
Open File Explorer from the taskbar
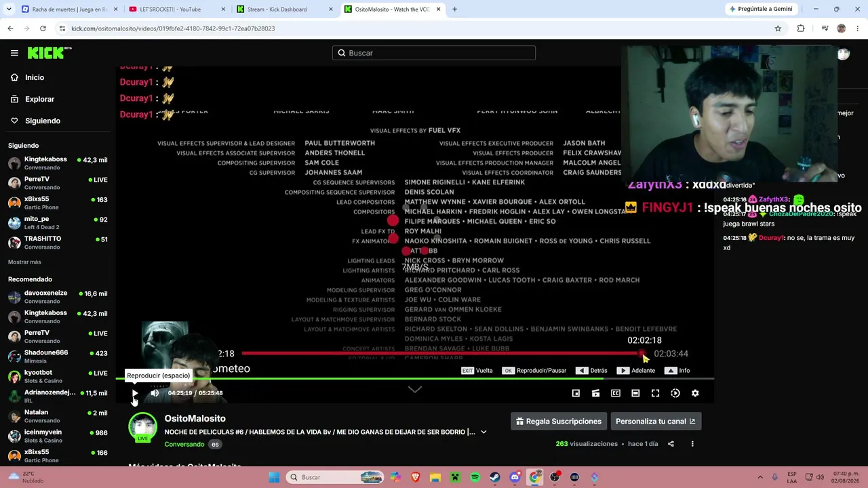point(435,477)
